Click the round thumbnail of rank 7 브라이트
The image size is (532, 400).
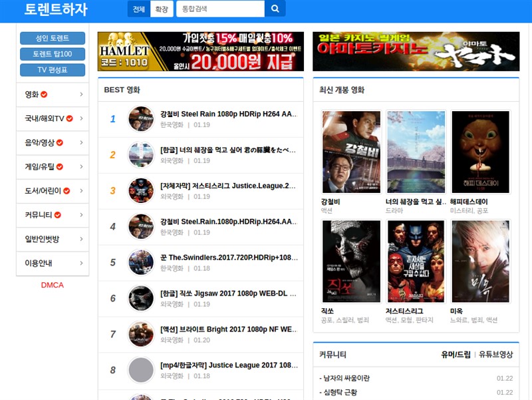(141, 335)
